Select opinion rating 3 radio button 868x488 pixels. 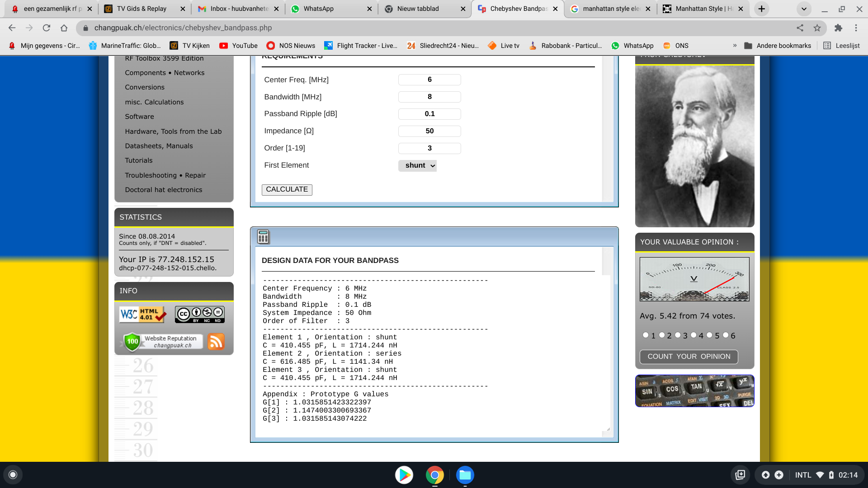pyautogui.click(x=678, y=335)
